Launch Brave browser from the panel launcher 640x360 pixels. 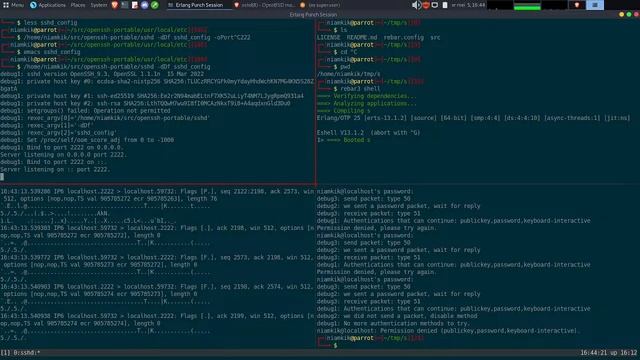coord(115,5)
